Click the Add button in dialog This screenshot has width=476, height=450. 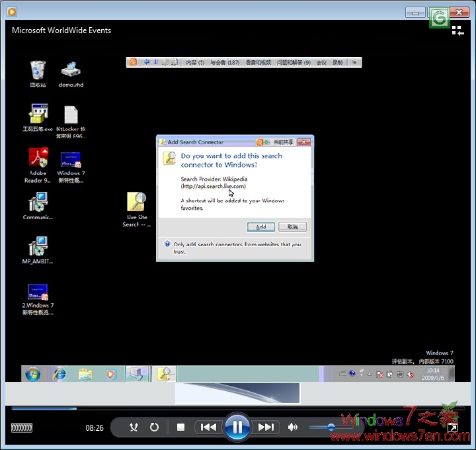point(261,227)
